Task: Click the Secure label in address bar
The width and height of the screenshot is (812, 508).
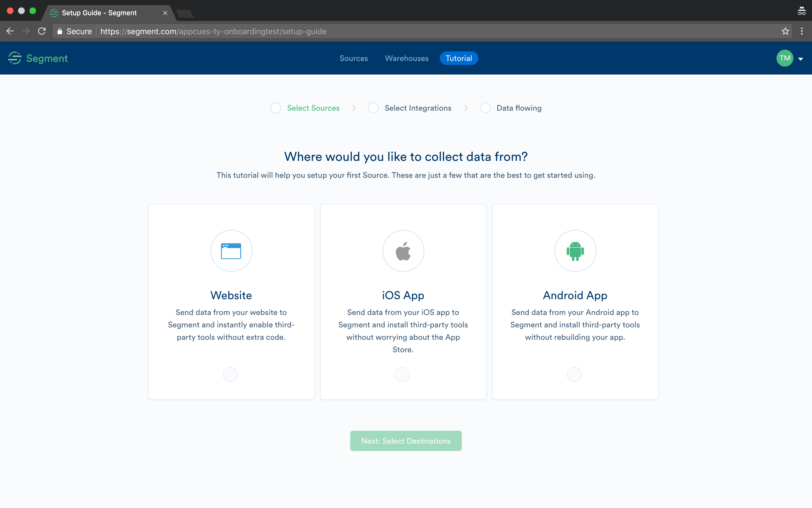Action: 79,31
